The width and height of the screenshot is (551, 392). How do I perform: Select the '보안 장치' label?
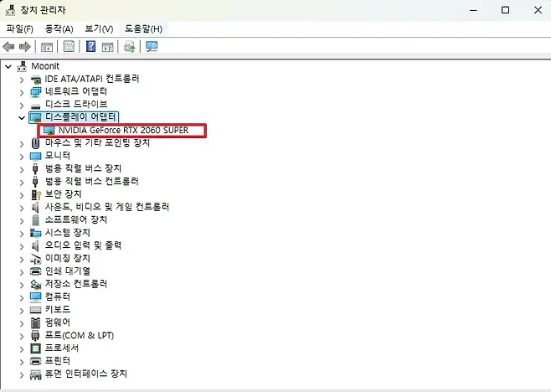pos(64,194)
